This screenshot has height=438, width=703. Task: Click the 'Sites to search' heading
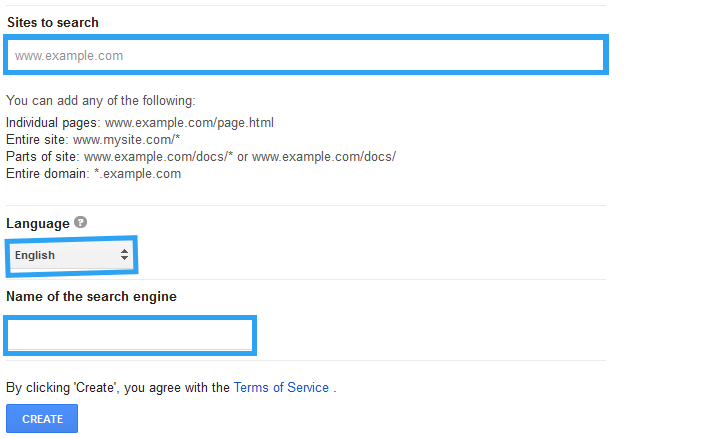(x=53, y=22)
